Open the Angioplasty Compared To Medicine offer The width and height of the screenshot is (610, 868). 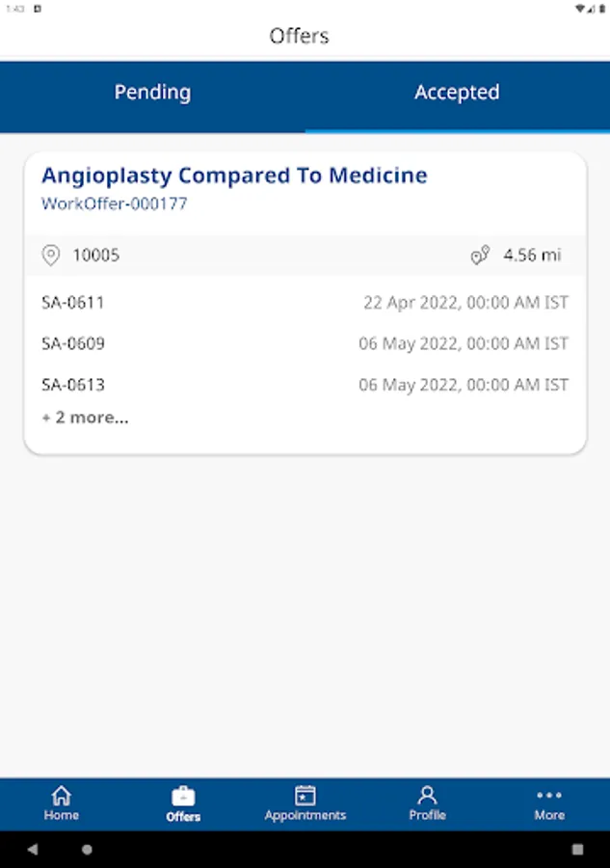[x=234, y=176]
